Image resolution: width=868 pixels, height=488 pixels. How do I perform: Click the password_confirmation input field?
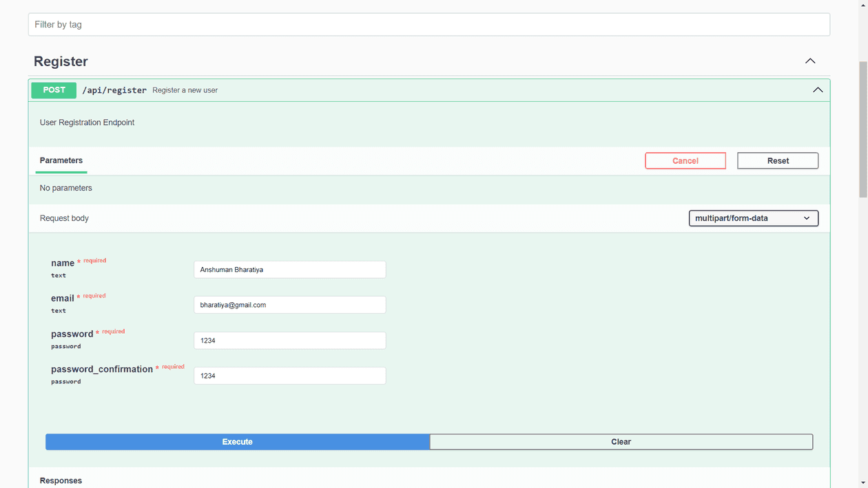(x=289, y=375)
